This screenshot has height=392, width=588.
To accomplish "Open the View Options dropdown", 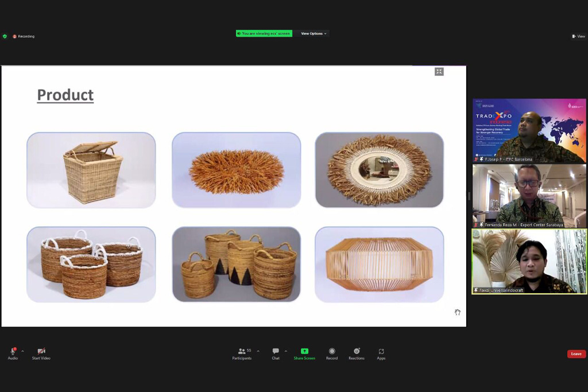I will pyautogui.click(x=314, y=33).
